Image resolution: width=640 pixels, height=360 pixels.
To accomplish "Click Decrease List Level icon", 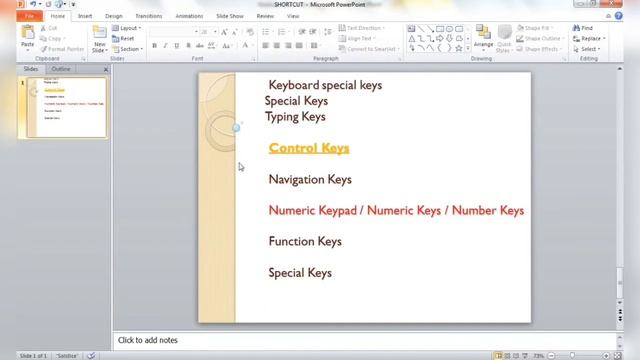I will (x=302, y=32).
